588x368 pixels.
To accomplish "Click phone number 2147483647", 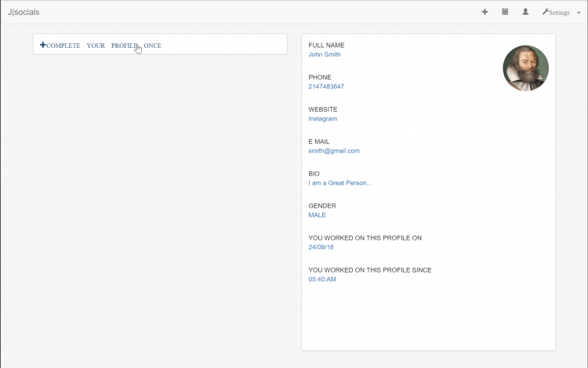I will click(326, 86).
